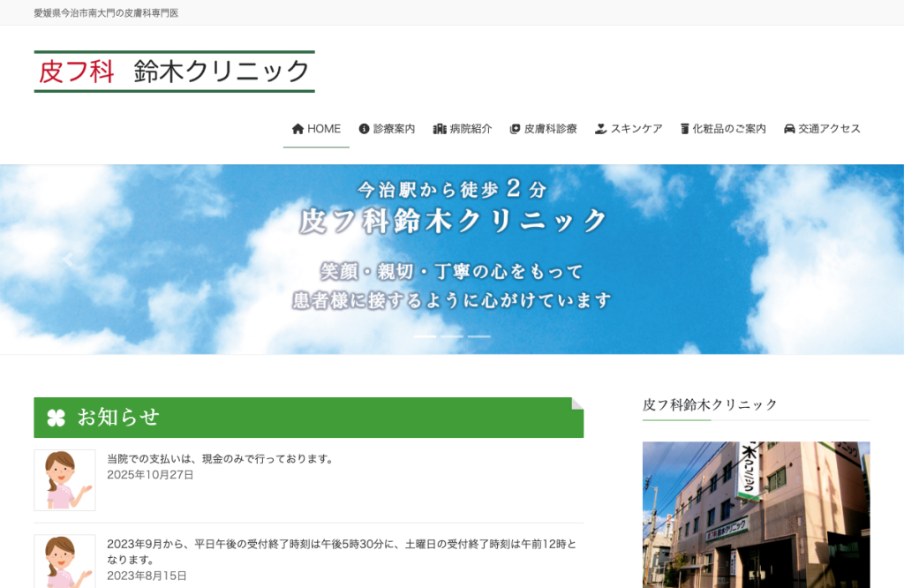Click the house icon beside HOME
The width and height of the screenshot is (904, 588).
pos(298,129)
